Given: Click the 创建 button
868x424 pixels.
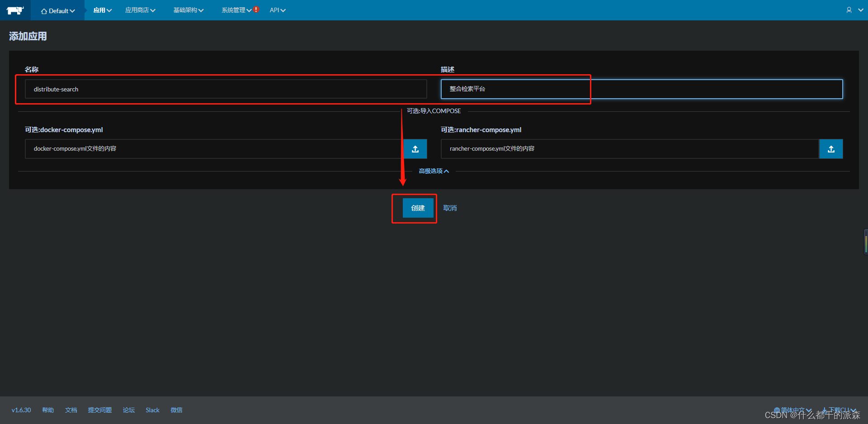Looking at the screenshot, I should pyautogui.click(x=418, y=208).
